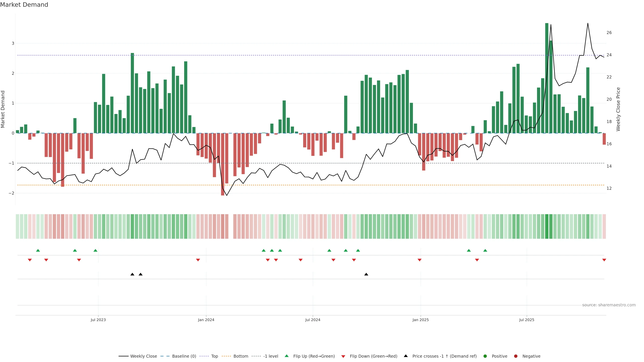
Task: Click the Jan 2024 x-axis label
Action: (x=206, y=320)
